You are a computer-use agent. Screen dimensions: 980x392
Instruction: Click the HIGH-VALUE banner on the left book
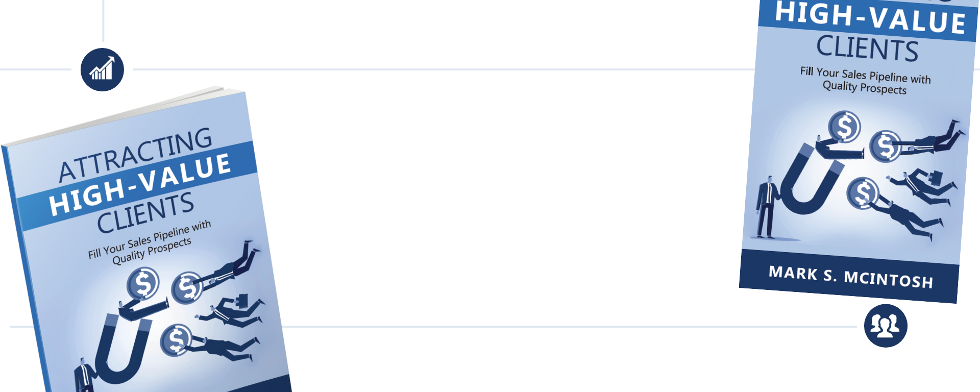[x=140, y=184]
